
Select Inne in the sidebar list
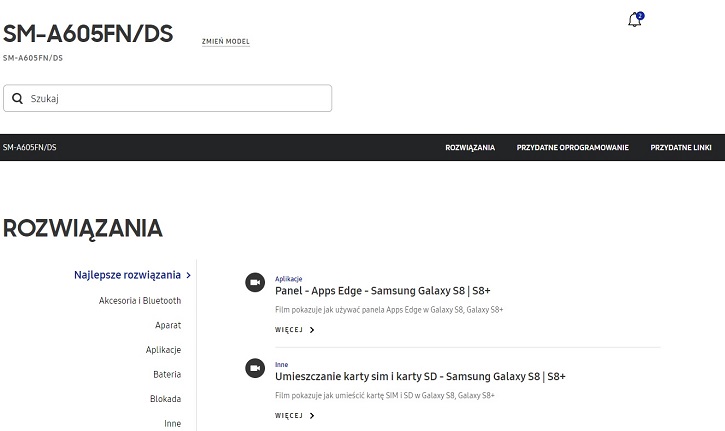(172, 424)
